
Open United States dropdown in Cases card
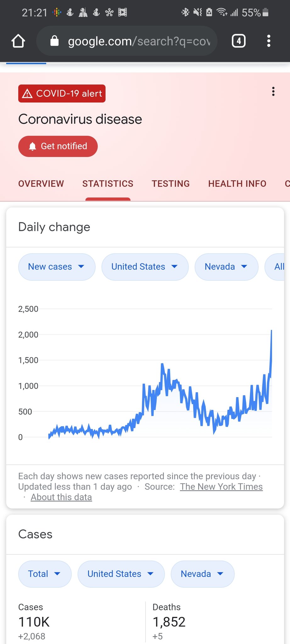tap(121, 574)
